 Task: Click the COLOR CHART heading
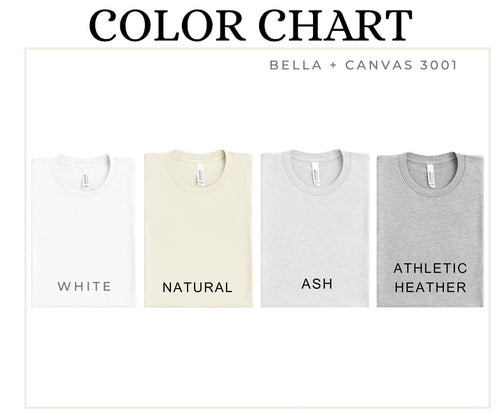pyautogui.click(x=251, y=25)
